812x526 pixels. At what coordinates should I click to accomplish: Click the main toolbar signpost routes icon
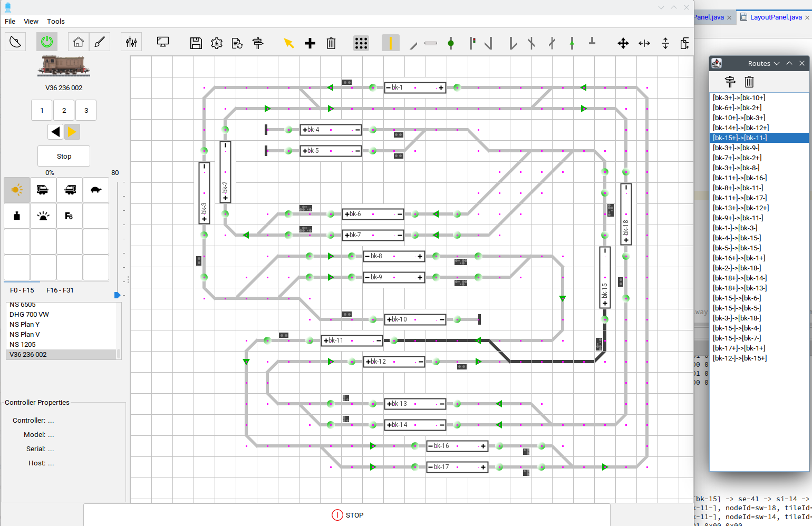(x=258, y=43)
